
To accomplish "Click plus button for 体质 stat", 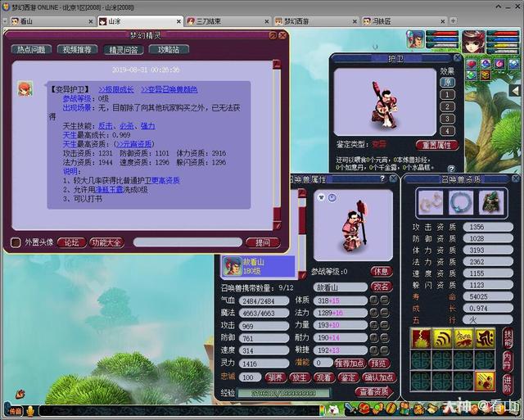I will 373,300.
